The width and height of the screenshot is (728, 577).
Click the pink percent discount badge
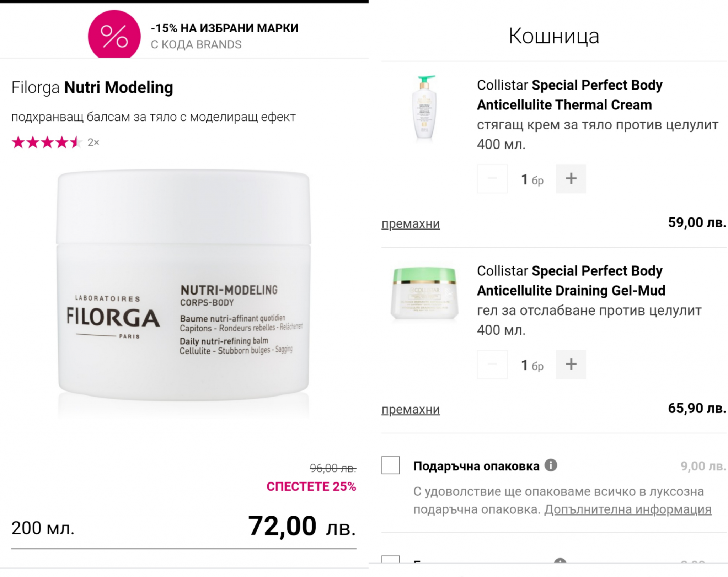pos(114,35)
